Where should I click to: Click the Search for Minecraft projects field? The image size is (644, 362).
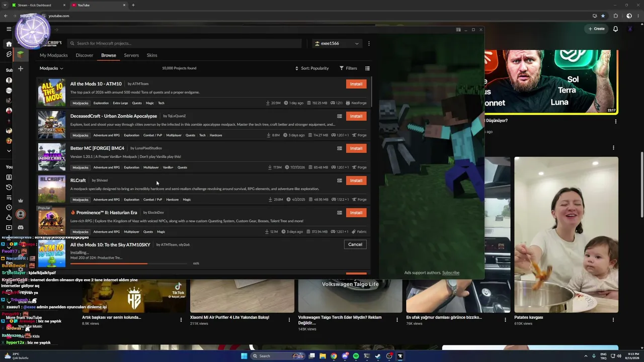(x=184, y=43)
